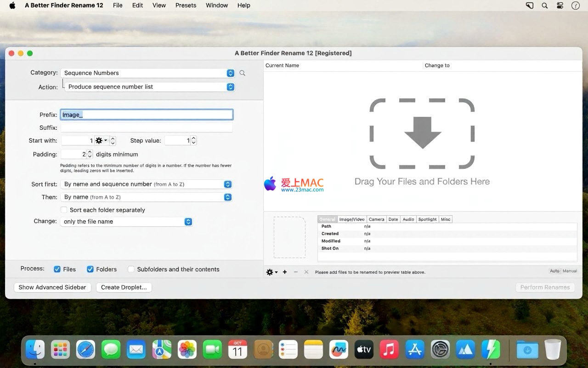This screenshot has width=588, height=368.
Task: Open the gear actions menu below preview
Action: [271, 272]
